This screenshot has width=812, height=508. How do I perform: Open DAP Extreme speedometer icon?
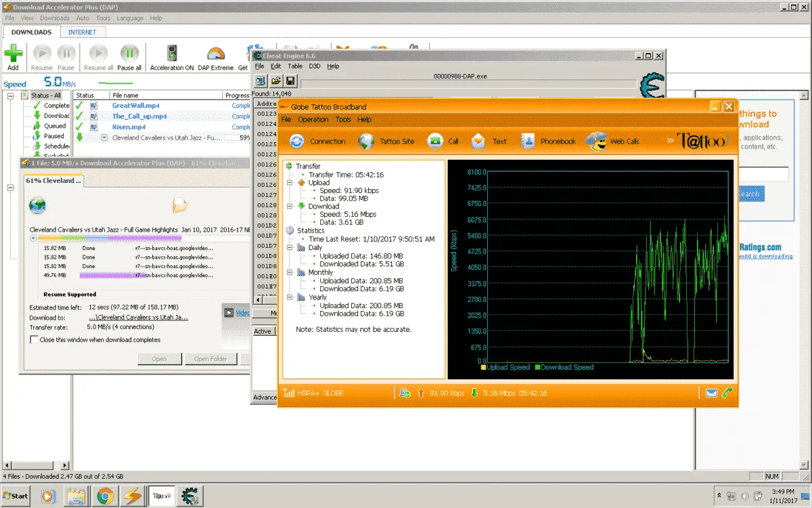tap(216, 54)
